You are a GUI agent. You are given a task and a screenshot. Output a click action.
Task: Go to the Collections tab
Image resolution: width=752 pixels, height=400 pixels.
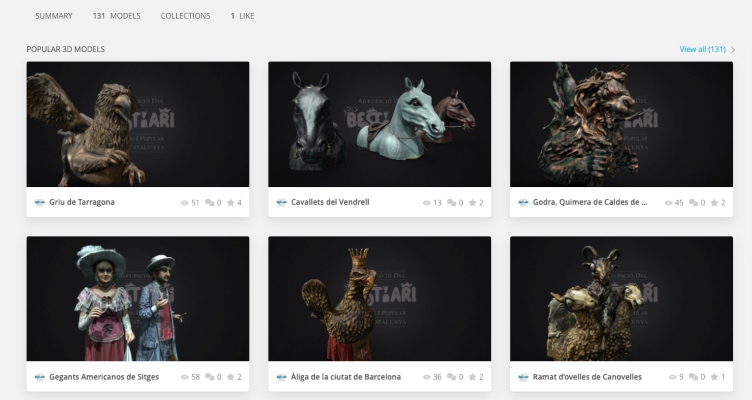[x=185, y=16]
